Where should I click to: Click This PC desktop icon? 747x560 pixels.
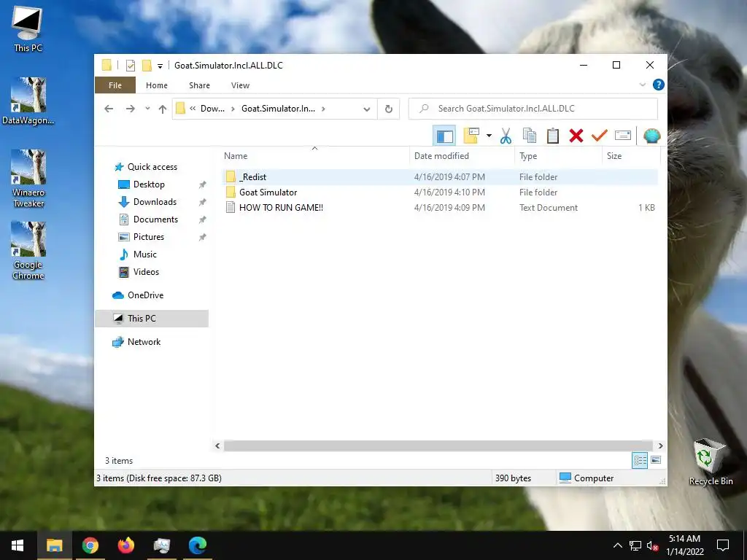tap(28, 29)
